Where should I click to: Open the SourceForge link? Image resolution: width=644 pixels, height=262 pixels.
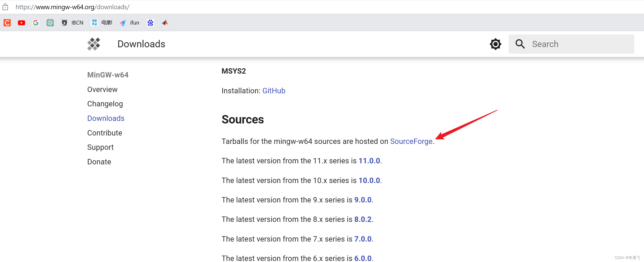point(411,141)
